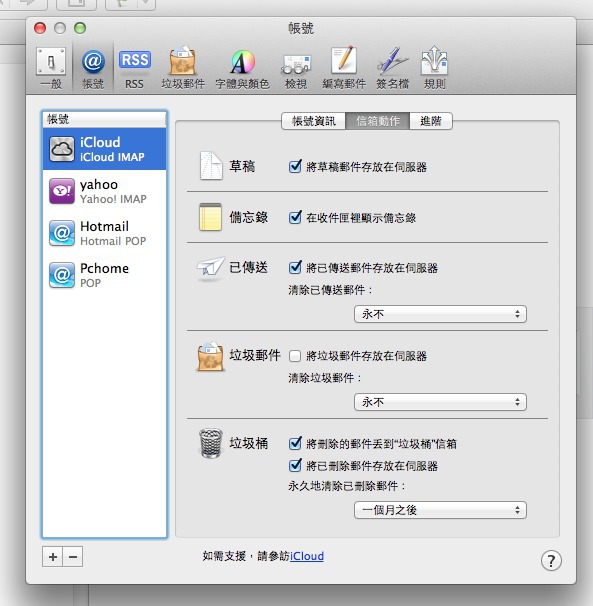The image size is (593, 606).
Task: Open the 規則 rules preferences pane
Action: pyautogui.click(x=435, y=68)
